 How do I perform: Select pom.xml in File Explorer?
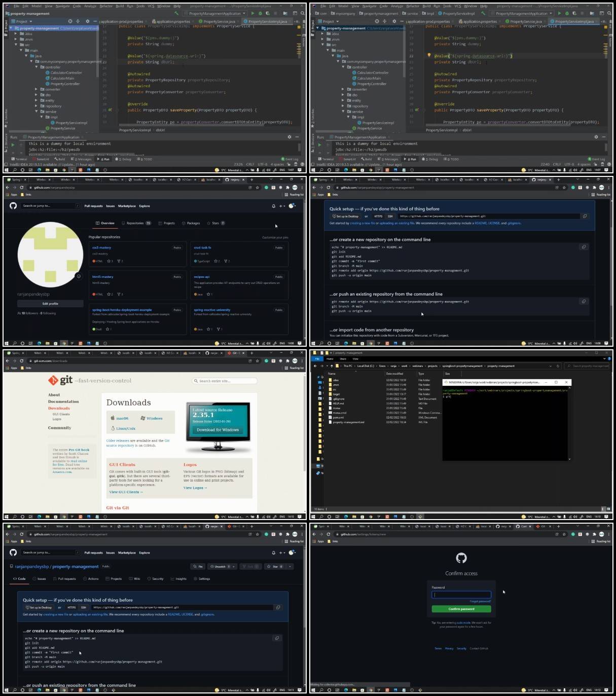[x=338, y=417]
